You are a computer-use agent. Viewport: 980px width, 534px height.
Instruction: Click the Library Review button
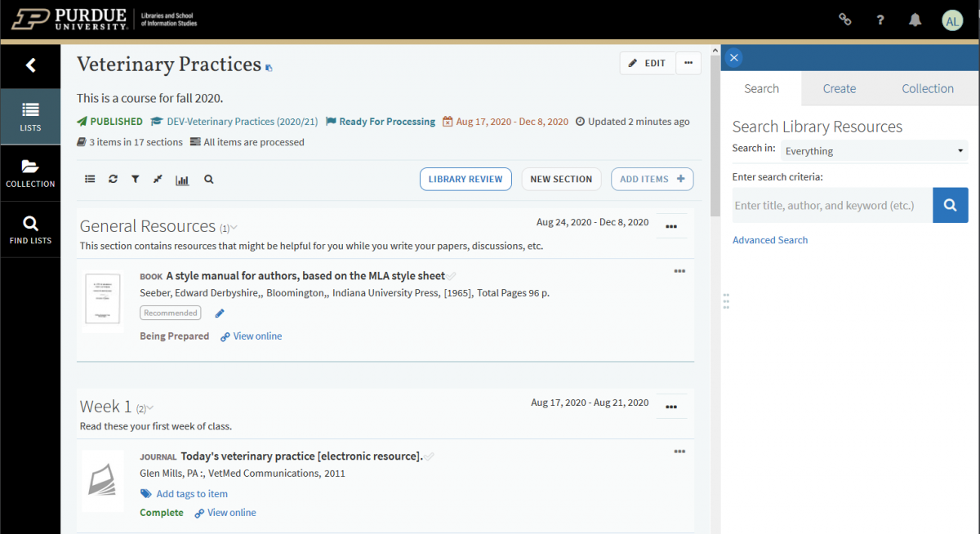(x=465, y=179)
